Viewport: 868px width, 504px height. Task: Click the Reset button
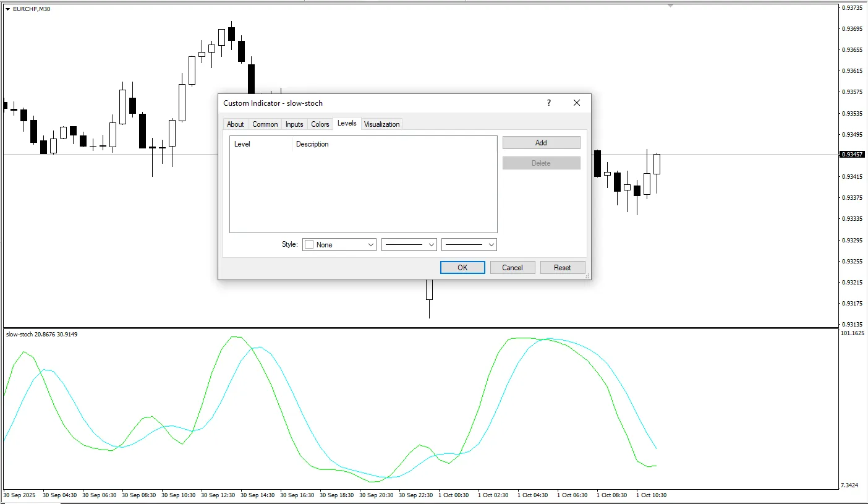[x=562, y=268]
